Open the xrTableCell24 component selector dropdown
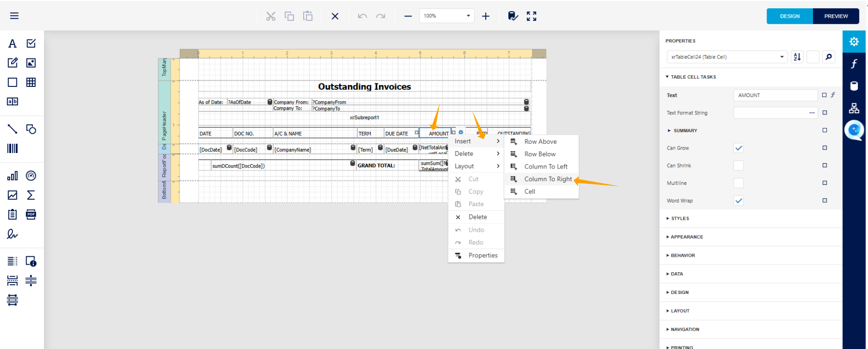868x349 pixels. pyautogui.click(x=782, y=57)
